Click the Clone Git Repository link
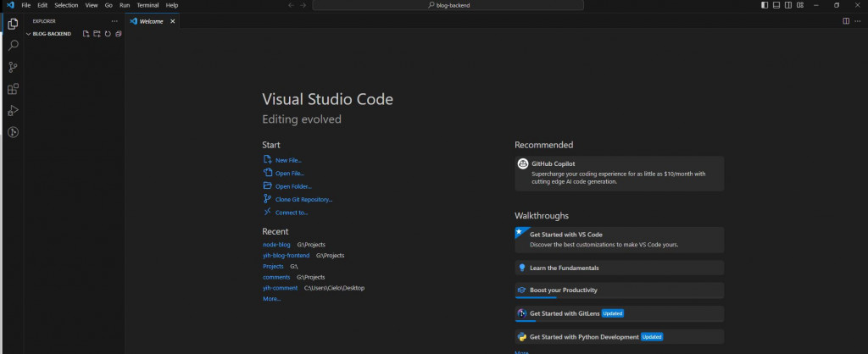 [303, 199]
